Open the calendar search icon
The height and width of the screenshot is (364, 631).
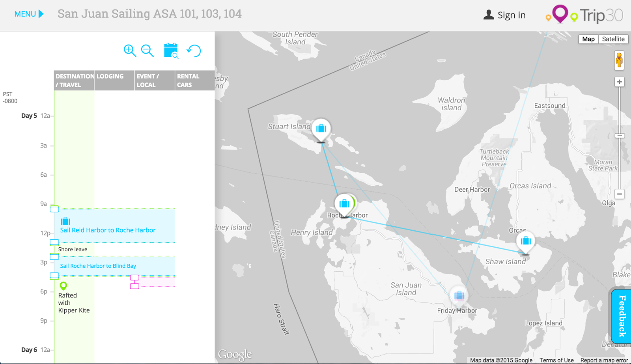coord(171,51)
